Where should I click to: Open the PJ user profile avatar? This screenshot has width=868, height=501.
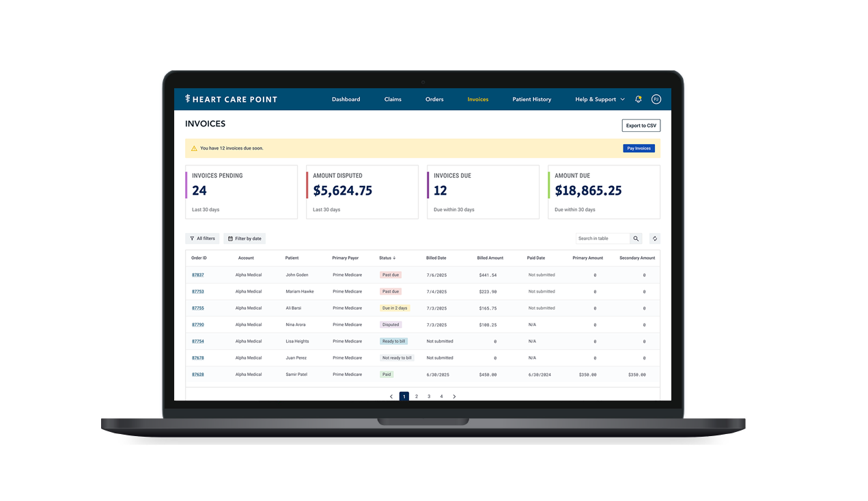pyautogui.click(x=656, y=99)
